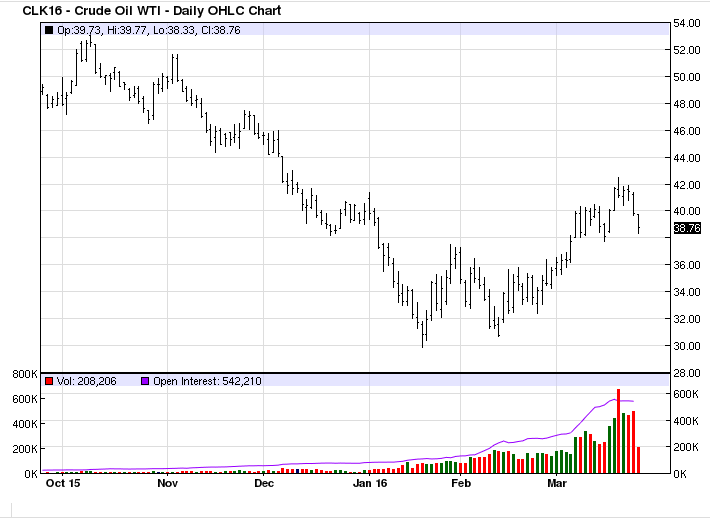The width and height of the screenshot is (710, 518).
Task: Click the 44.00 price axis label
Action: coord(687,158)
